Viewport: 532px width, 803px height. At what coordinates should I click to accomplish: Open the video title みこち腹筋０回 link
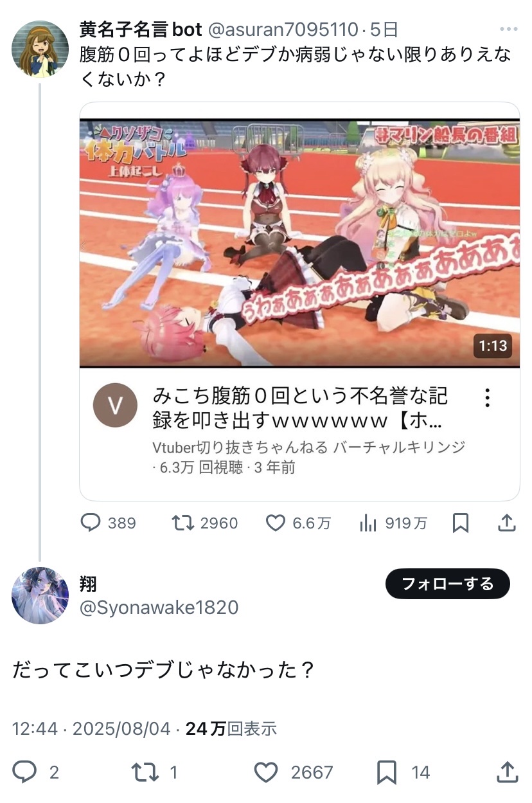pyautogui.click(x=300, y=408)
